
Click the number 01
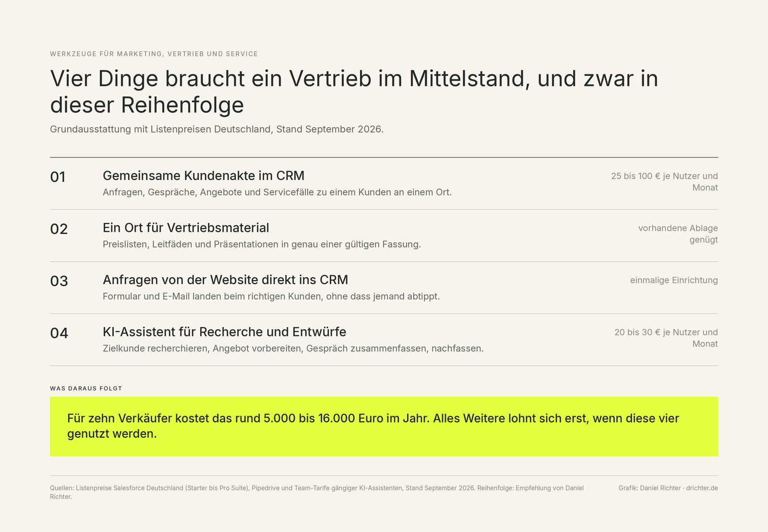tap(58, 177)
